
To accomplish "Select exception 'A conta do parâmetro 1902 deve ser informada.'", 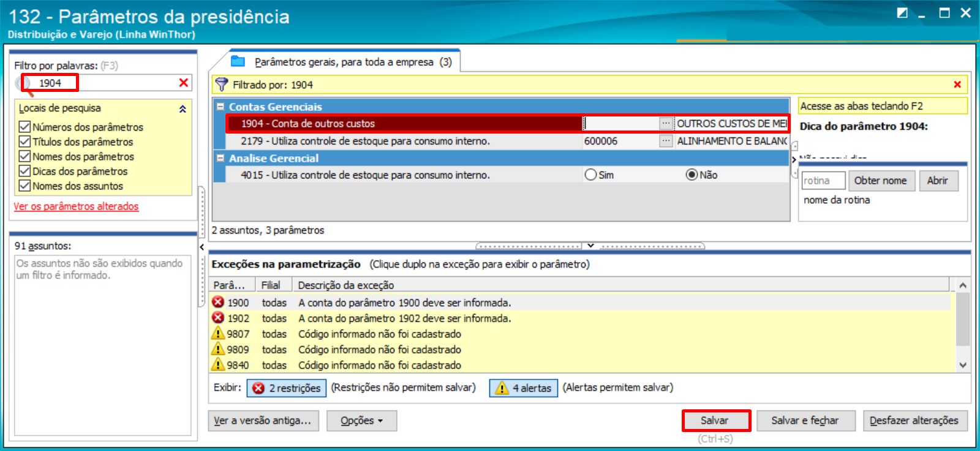I will 405,318.
